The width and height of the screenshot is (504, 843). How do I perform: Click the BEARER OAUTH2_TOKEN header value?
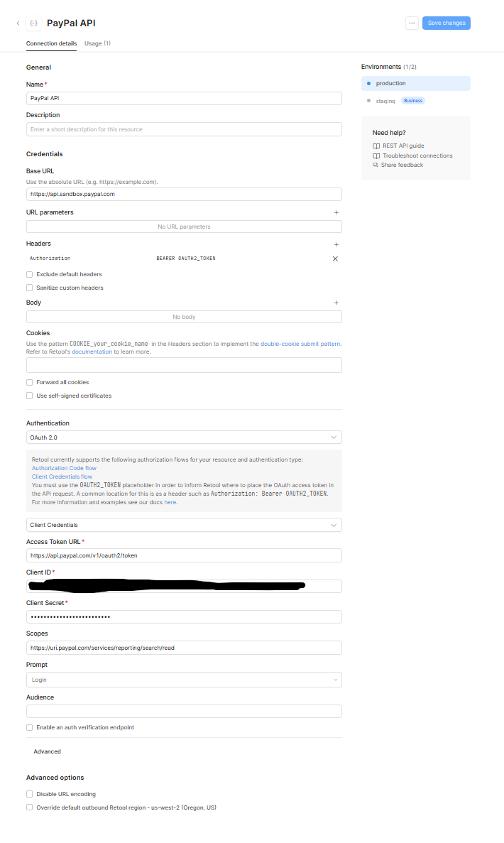coord(186,259)
